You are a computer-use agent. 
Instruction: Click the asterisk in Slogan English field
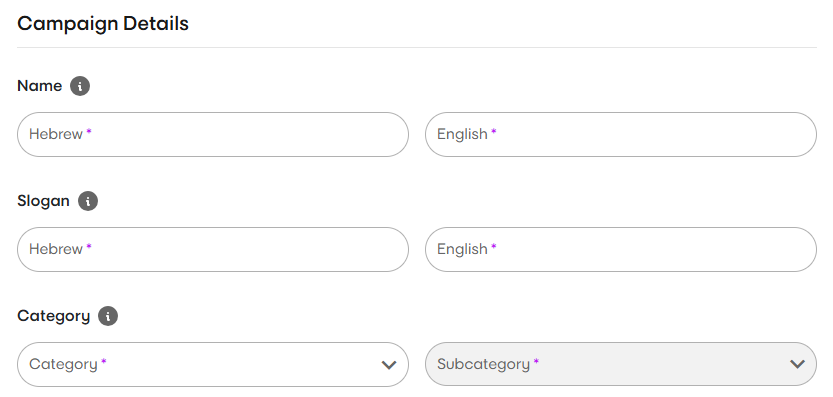[494, 247]
